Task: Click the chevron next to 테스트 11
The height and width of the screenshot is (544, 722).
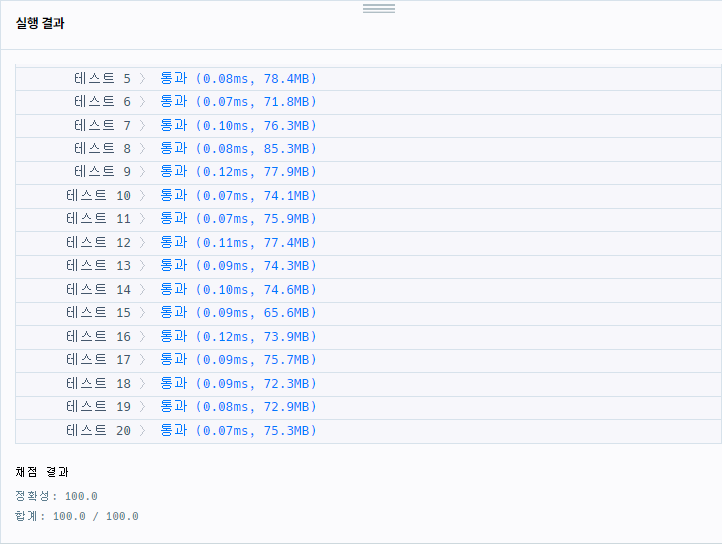Action: pos(142,219)
